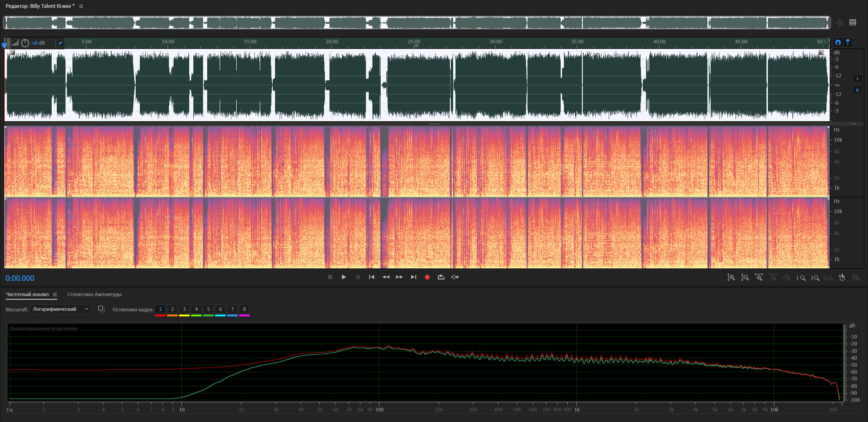Toggle the left channel L button
Viewport: 868px width, 422px height.
tap(858, 78)
